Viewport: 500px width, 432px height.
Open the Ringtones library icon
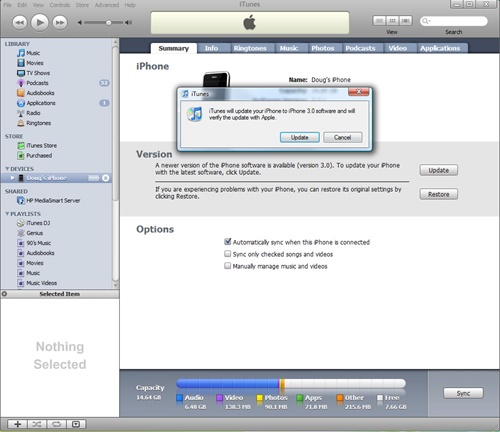pos(21,123)
